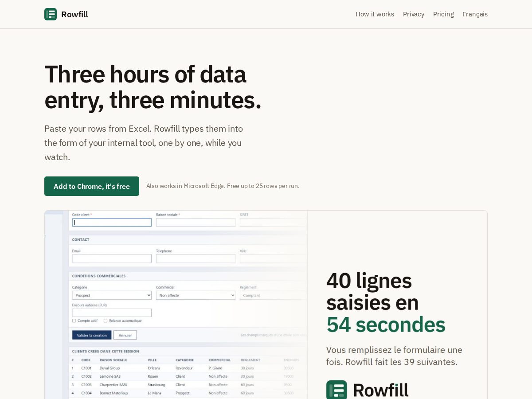Click the Add to Chrome, it's free button

pyautogui.click(x=92, y=186)
